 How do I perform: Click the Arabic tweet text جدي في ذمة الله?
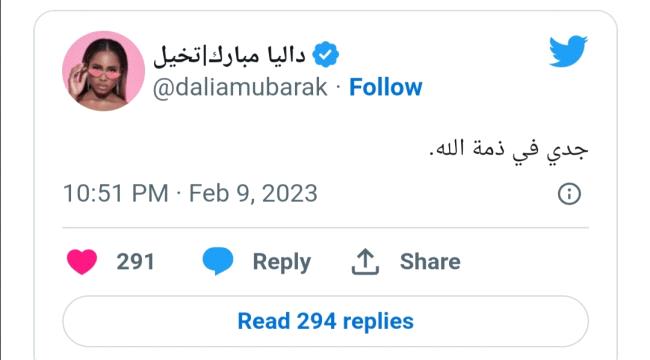click(509, 150)
